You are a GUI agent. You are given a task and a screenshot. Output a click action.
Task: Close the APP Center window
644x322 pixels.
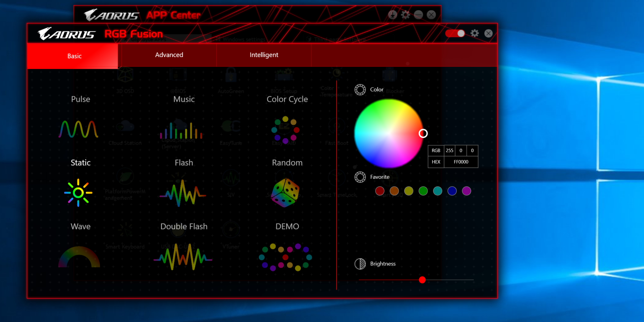tap(431, 15)
